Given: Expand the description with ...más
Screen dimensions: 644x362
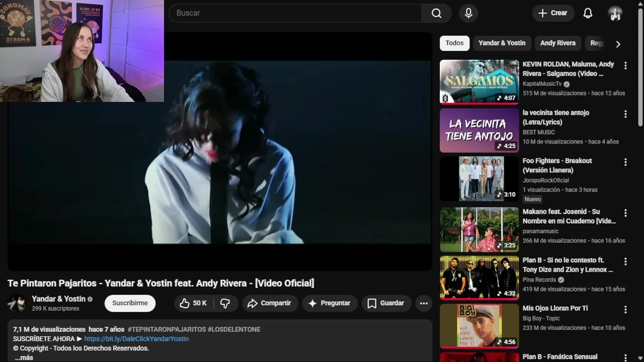Looking at the screenshot, I should point(24,357).
